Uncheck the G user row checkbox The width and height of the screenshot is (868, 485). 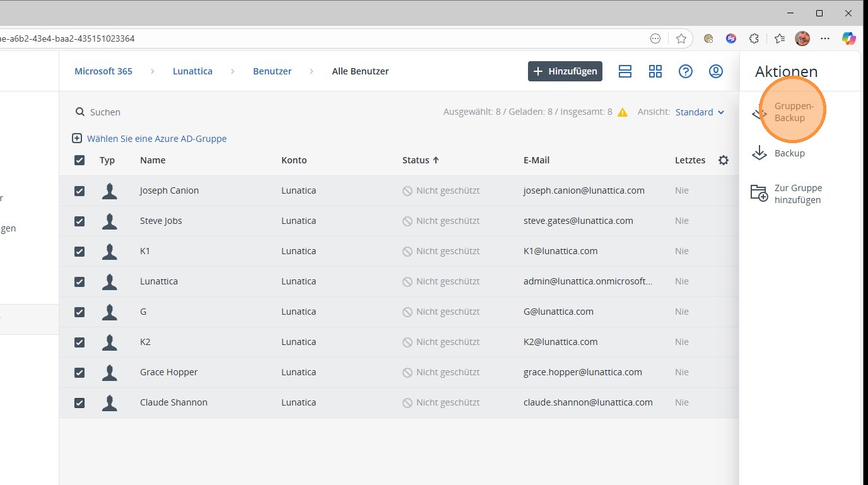[79, 312]
